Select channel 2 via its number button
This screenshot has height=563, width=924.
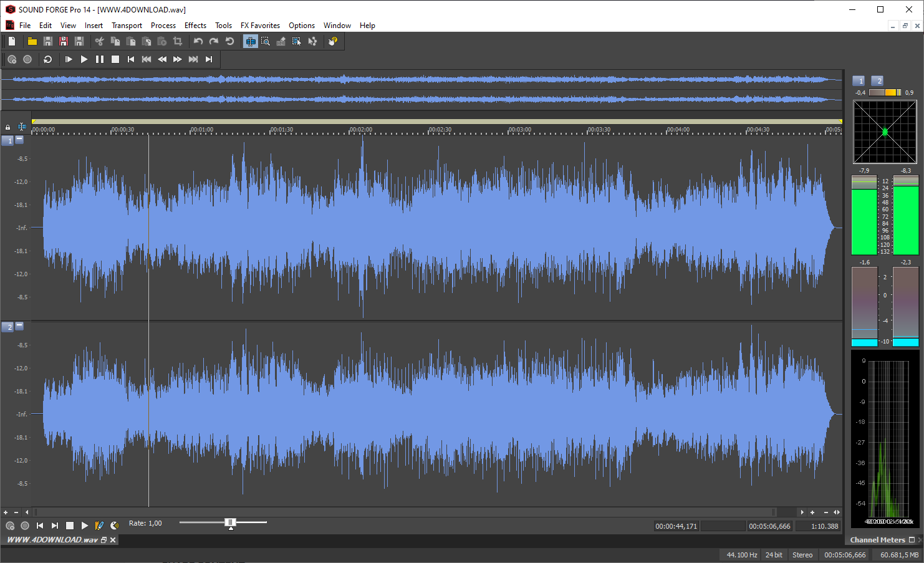coord(8,327)
